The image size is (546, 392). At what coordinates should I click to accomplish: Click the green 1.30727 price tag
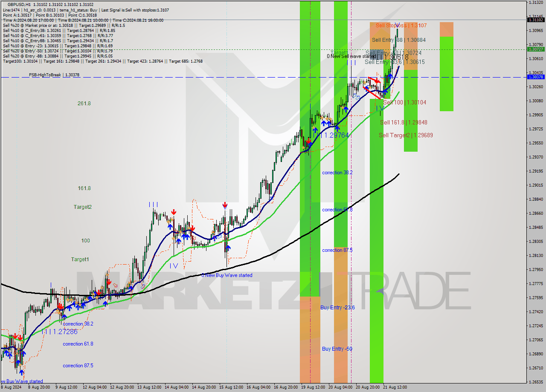[536, 49]
